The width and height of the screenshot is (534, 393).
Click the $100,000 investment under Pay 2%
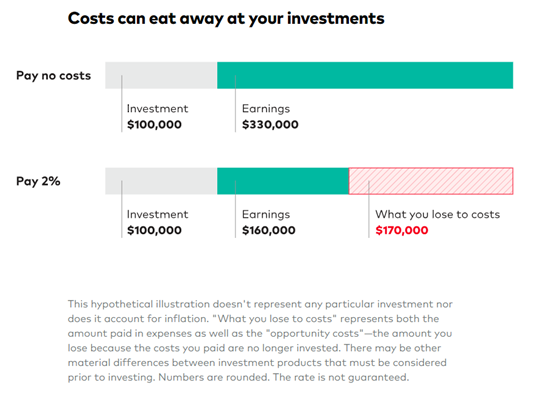[x=154, y=230]
